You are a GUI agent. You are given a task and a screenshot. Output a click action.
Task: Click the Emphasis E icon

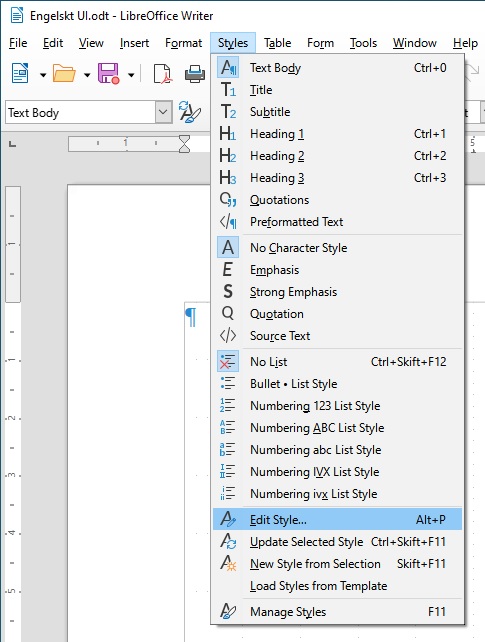pyautogui.click(x=228, y=270)
